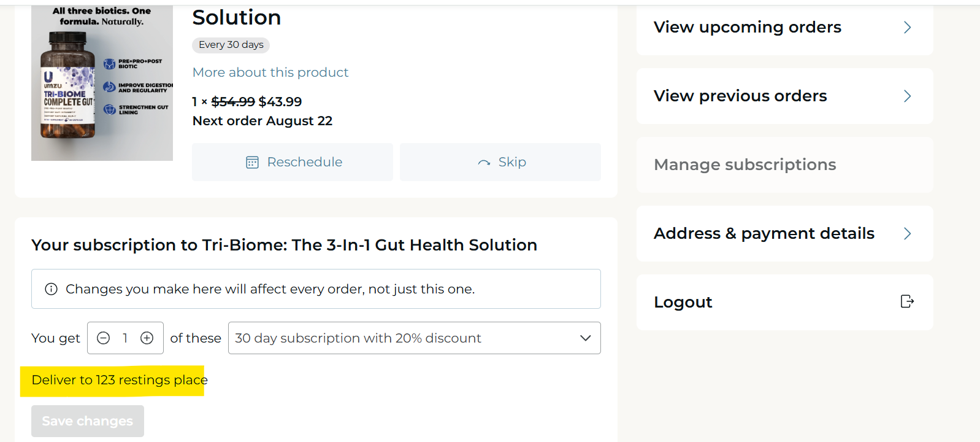Screen dimensions: 980x442
Task: Increase quantity with the plus icon
Action: 147,338
